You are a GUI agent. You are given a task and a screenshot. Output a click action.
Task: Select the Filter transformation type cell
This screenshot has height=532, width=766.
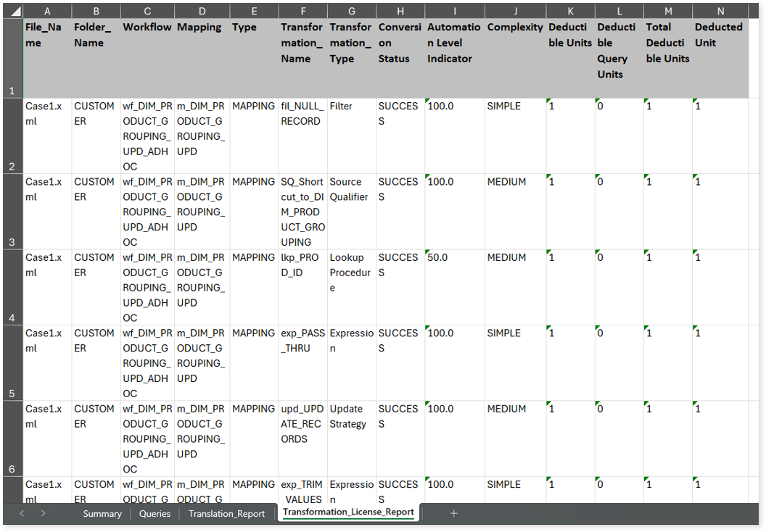(352, 136)
